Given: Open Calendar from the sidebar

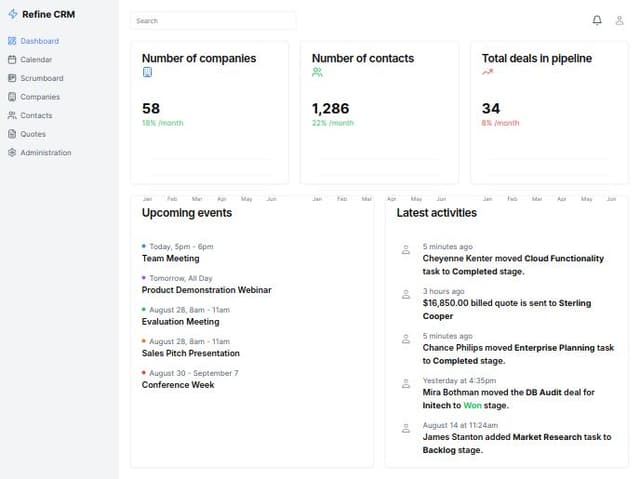Looking at the screenshot, I should click(36, 60).
